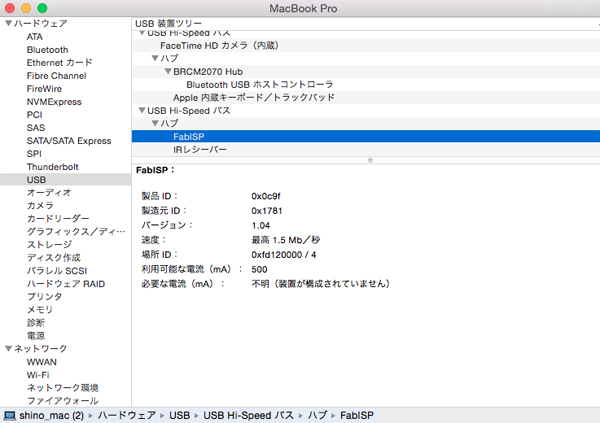Click the product ID value 0x0c9f

[266, 196]
